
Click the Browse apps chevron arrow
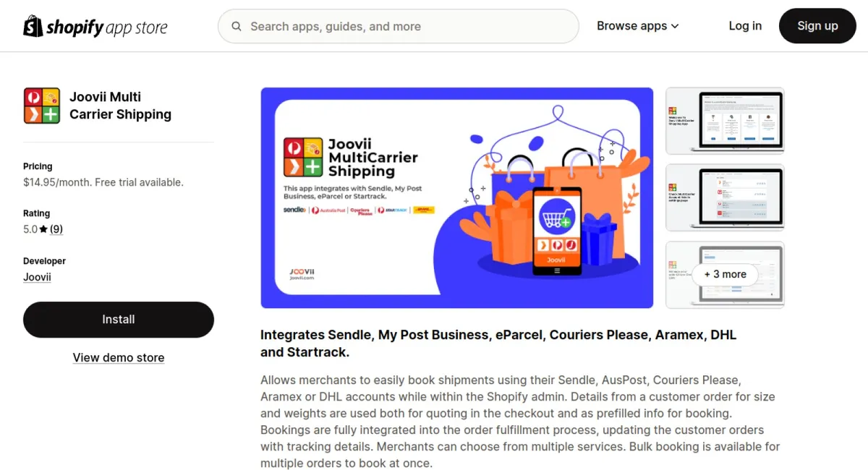[675, 26]
